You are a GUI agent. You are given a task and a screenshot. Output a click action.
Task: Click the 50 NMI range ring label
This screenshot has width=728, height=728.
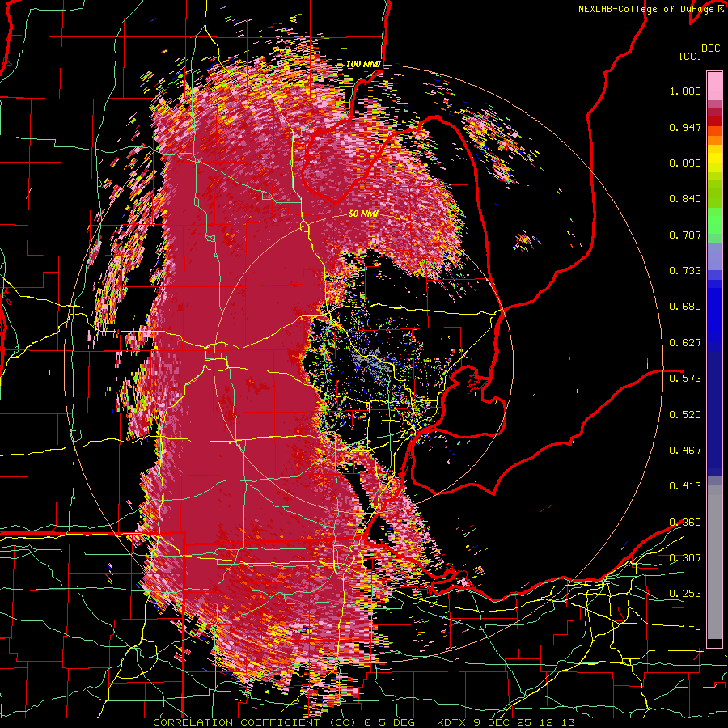(x=363, y=214)
